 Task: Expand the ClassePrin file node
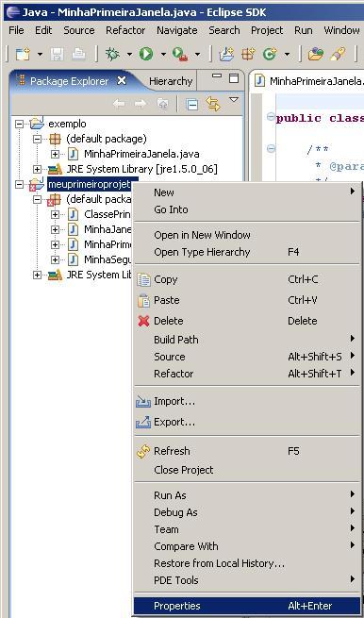point(55,215)
